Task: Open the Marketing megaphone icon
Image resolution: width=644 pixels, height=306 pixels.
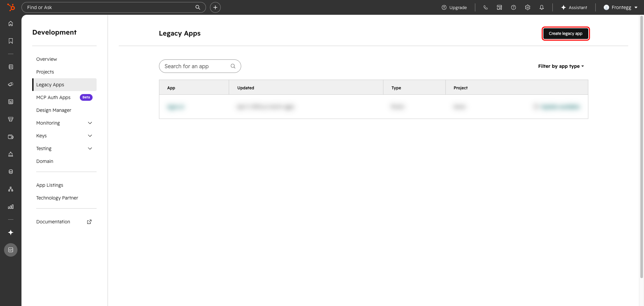Action: tap(11, 84)
